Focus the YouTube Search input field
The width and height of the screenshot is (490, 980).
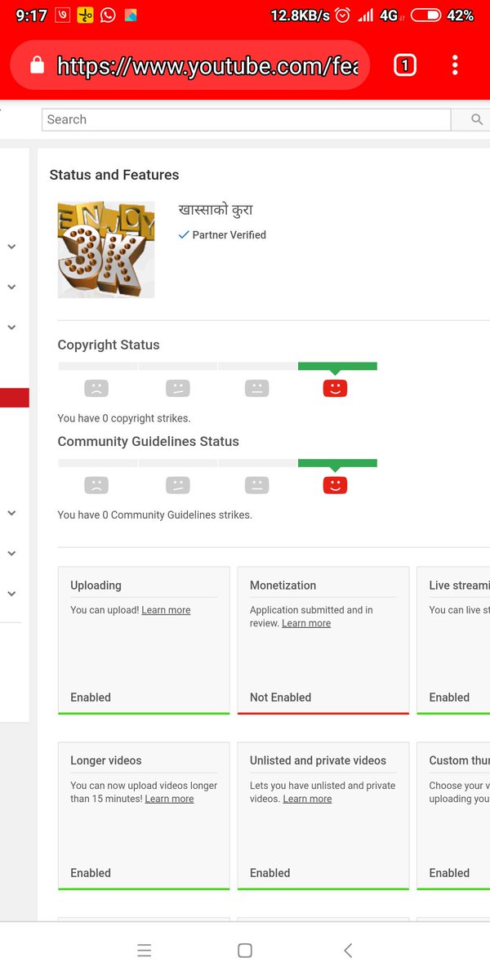(246, 119)
